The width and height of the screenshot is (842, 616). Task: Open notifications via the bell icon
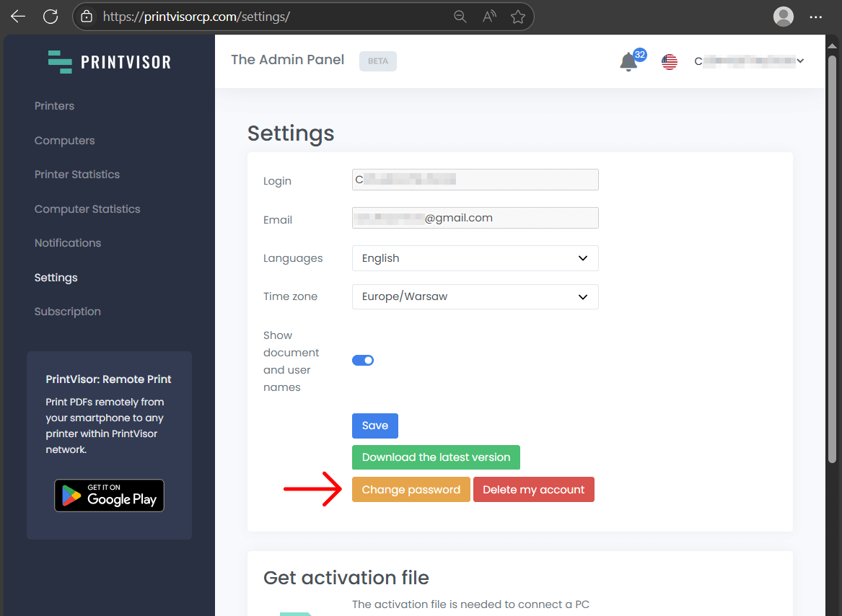(x=627, y=62)
